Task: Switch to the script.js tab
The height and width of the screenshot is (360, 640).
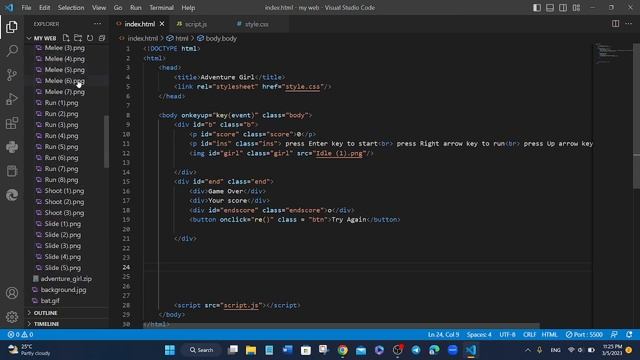Action: coord(196,24)
